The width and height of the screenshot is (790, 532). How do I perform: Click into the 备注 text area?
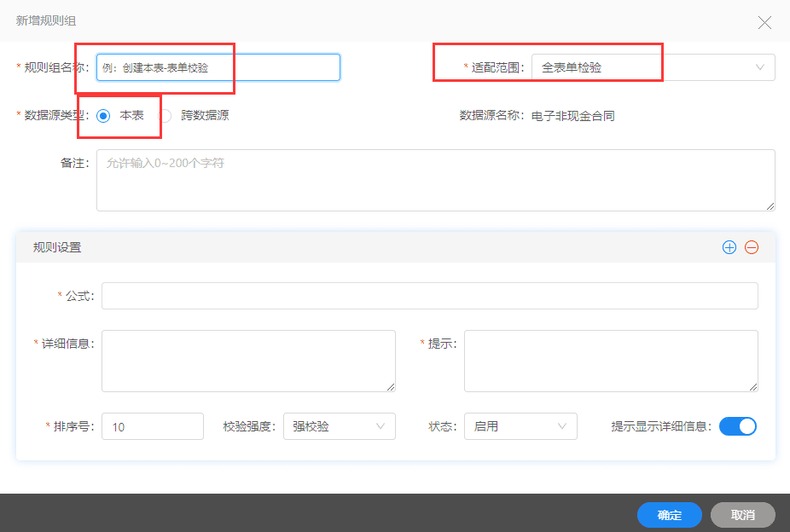[x=436, y=180]
